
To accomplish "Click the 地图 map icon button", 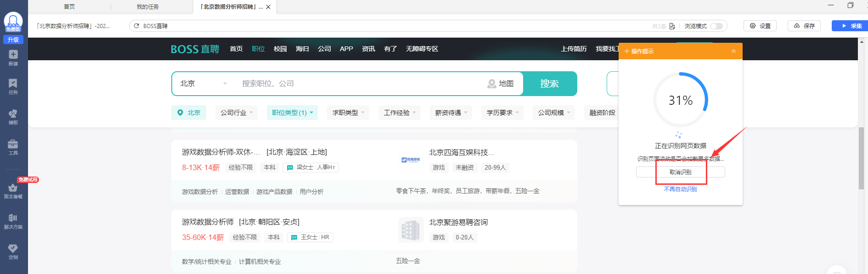I will click(501, 84).
